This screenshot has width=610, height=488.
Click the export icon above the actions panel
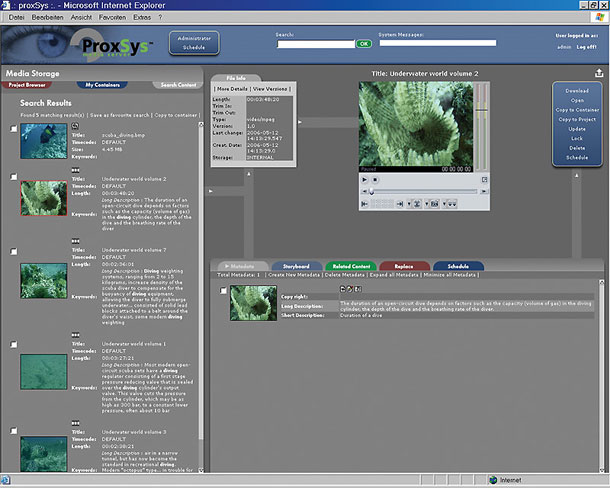(x=599, y=72)
